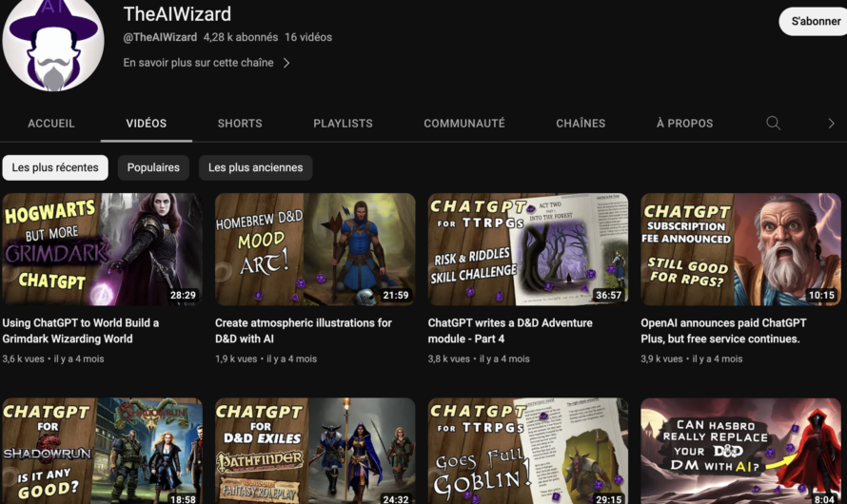Viewport: 847px width, 504px height.
Task: Click the '1,9 k vues • il y a 4 mois' text
Action: click(266, 359)
